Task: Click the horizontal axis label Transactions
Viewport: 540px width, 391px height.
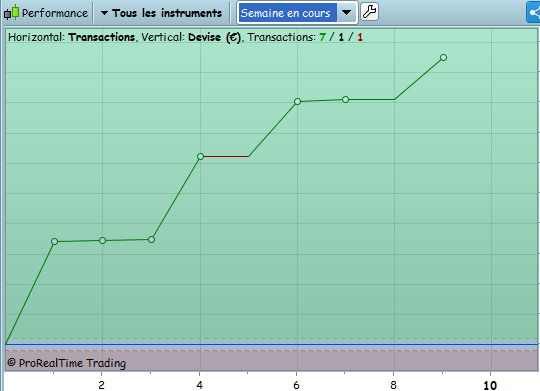Action: click(x=102, y=37)
